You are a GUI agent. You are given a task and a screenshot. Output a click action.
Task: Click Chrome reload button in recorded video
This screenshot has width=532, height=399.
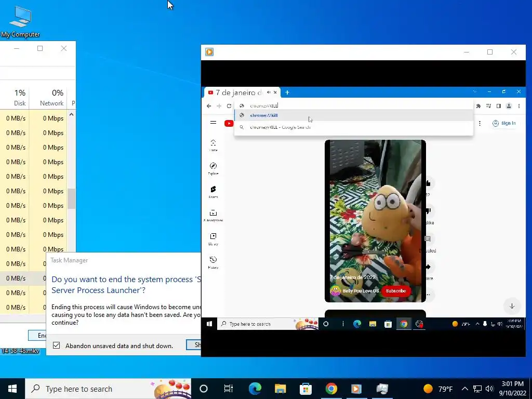point(229,106)
